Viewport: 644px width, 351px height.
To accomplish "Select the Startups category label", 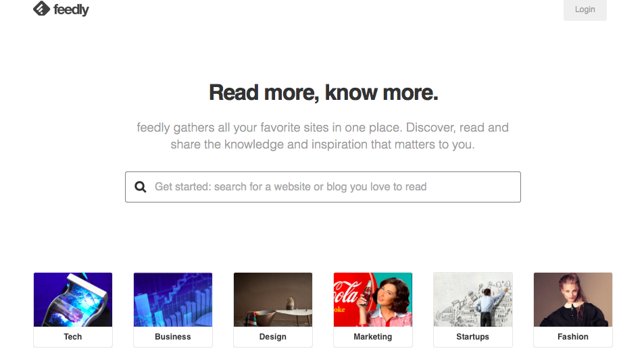I will pos(473,337).
